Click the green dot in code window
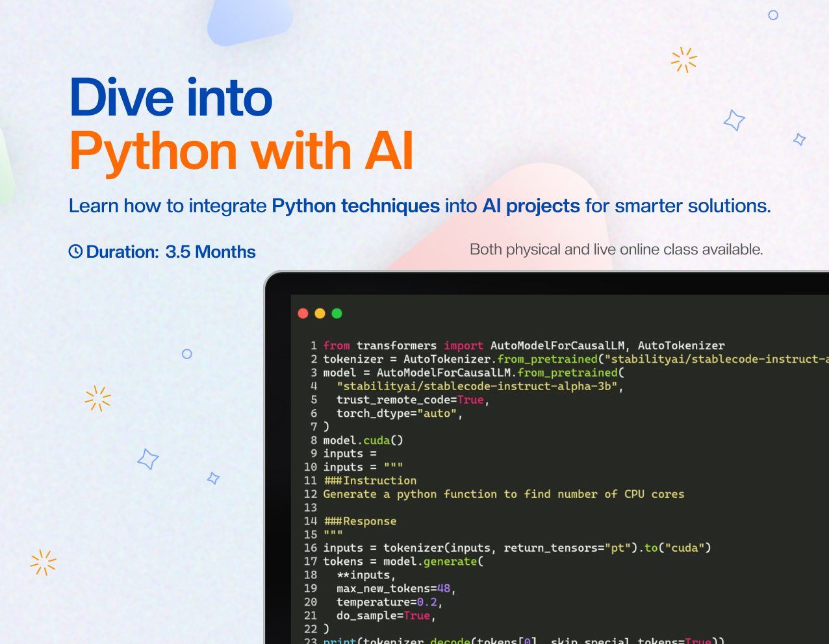The height and width of the screenshot is (644, 829). 337,314
